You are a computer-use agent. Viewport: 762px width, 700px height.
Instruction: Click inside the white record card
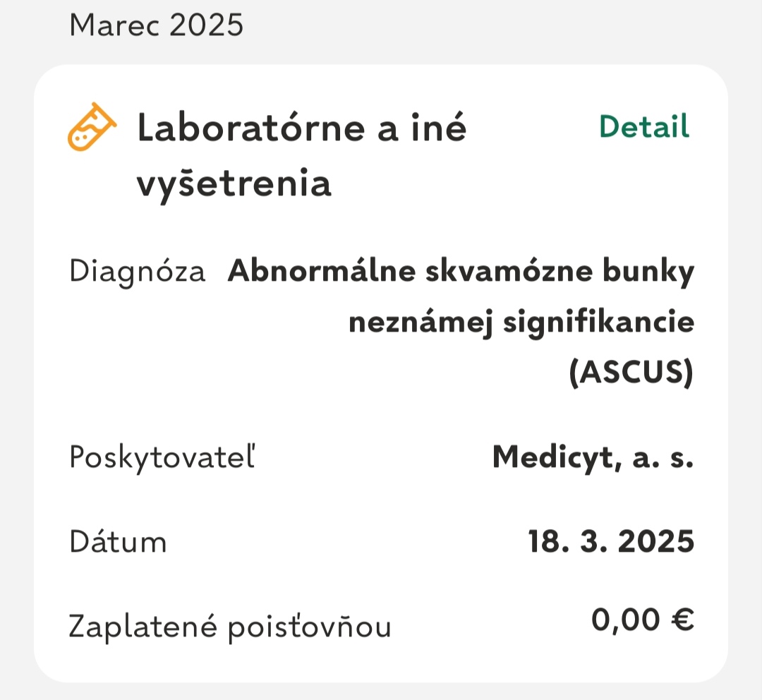click(381, 494)
